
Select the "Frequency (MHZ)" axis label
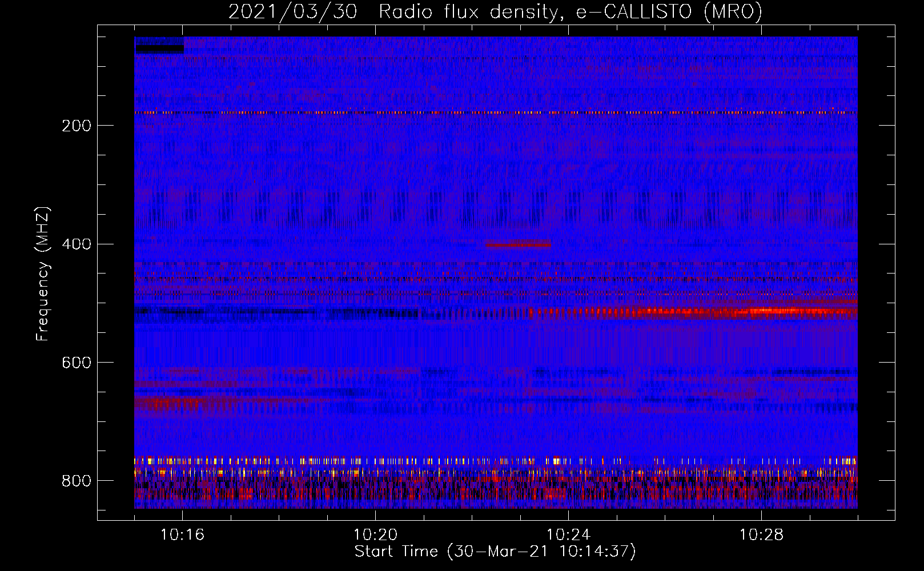tap(43, 274)
